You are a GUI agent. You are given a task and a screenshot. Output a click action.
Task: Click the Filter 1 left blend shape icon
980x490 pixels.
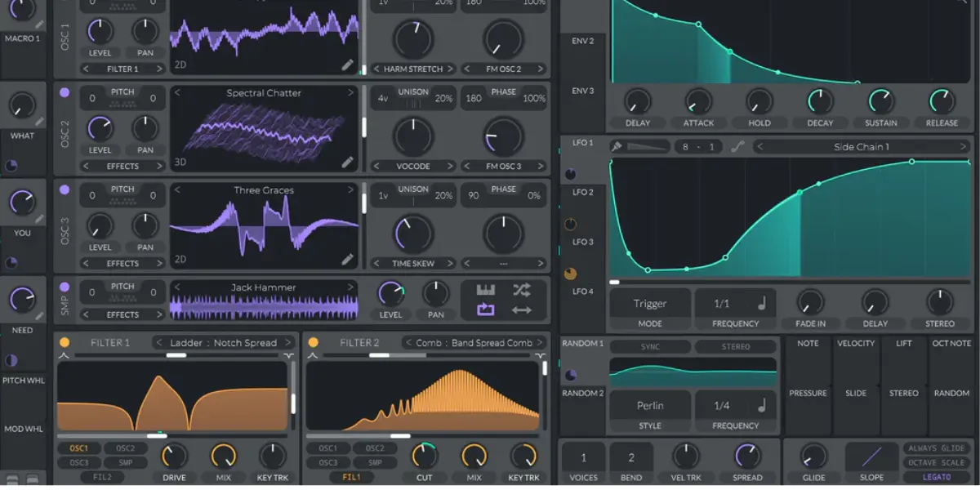point(63,356)
